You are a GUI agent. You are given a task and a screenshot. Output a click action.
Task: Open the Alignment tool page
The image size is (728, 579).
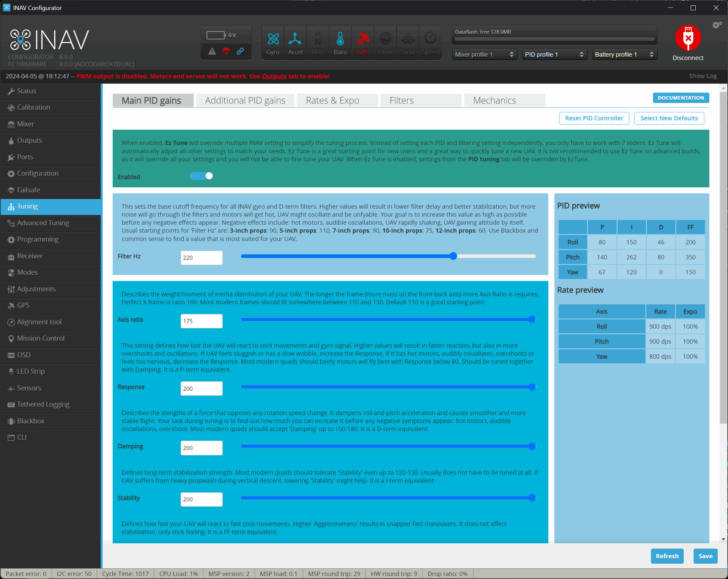(39, 322)
